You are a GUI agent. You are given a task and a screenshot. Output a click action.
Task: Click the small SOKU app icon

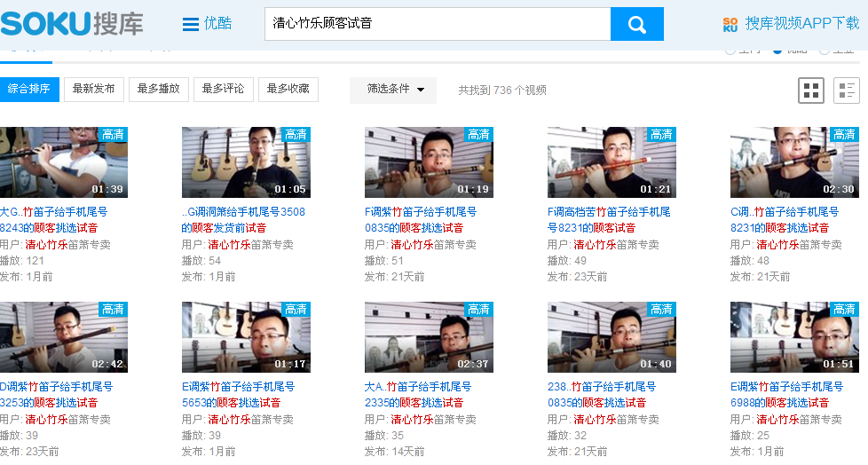[730, 24]
